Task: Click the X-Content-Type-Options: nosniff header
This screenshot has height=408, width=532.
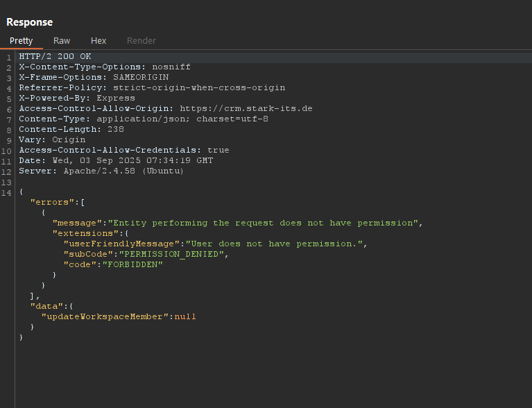Action: pos(105,67)
